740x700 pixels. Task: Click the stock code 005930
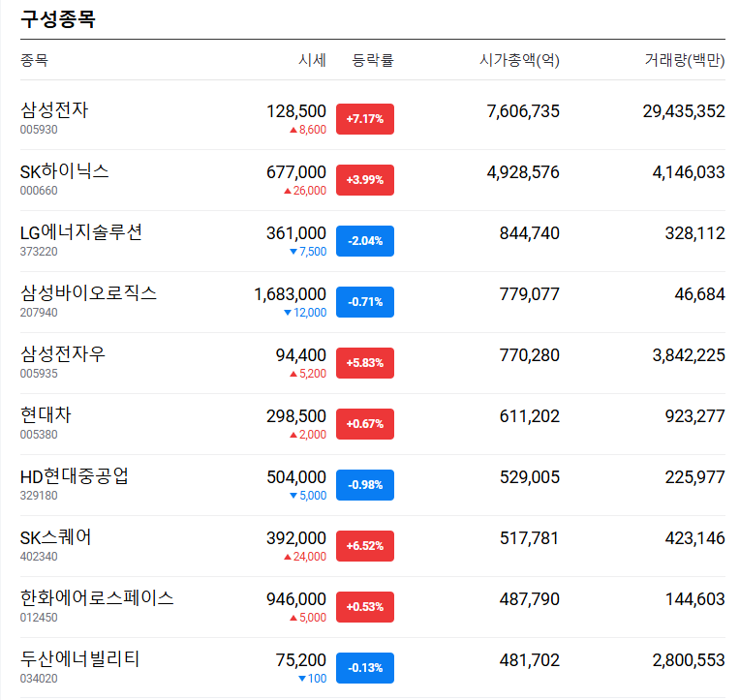pyautogui.click(x=39, y=130)
